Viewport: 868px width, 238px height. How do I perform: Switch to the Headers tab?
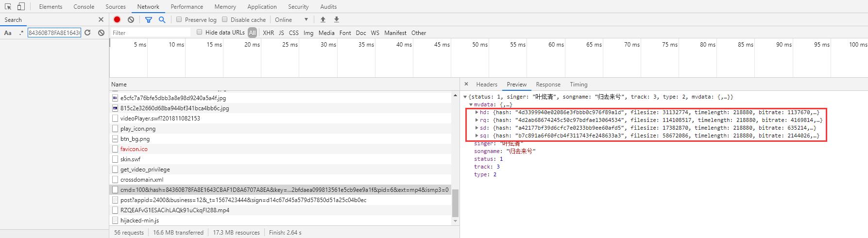tap(486, 85)
